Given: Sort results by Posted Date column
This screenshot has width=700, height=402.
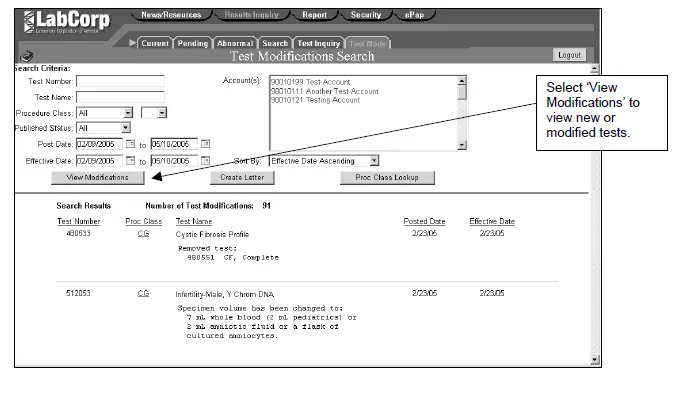Looking at the screenshot, I should 424,221.
